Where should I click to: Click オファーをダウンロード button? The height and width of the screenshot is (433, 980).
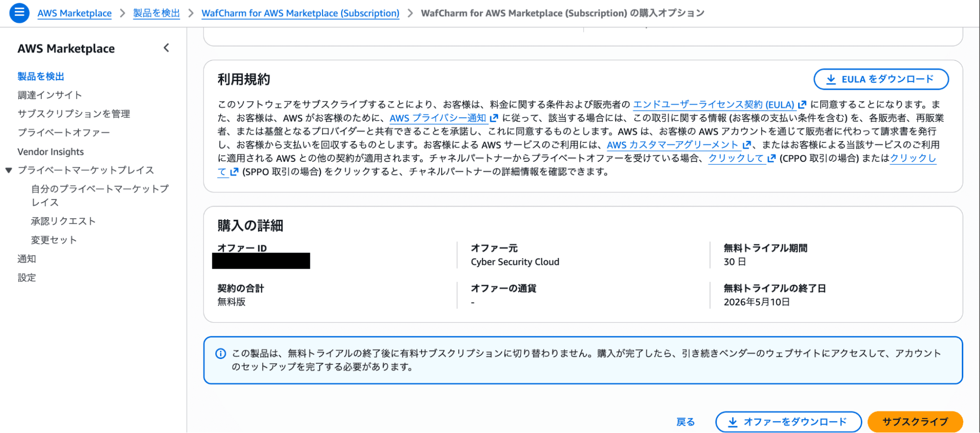click(788, 422)
